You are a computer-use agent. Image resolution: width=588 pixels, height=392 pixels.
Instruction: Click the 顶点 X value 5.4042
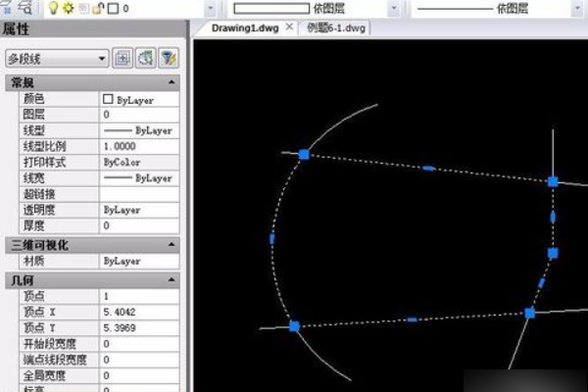[x=139, y=312]
